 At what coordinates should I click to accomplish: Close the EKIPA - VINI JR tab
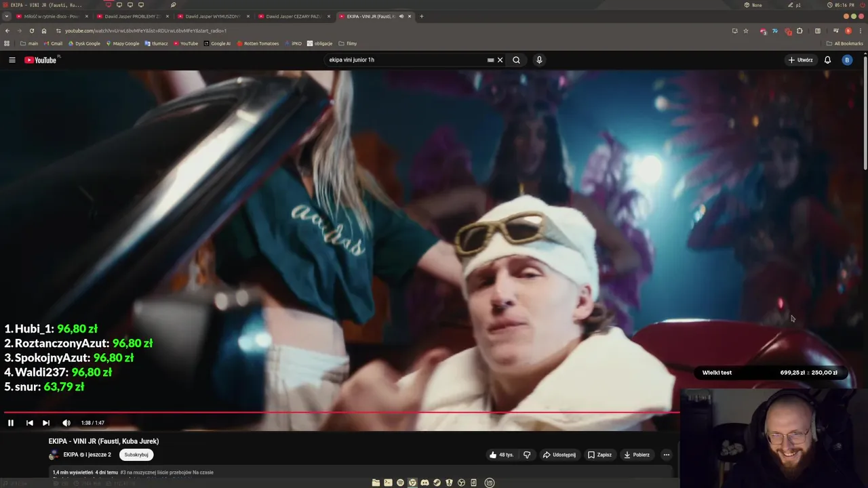coord(410,16)
